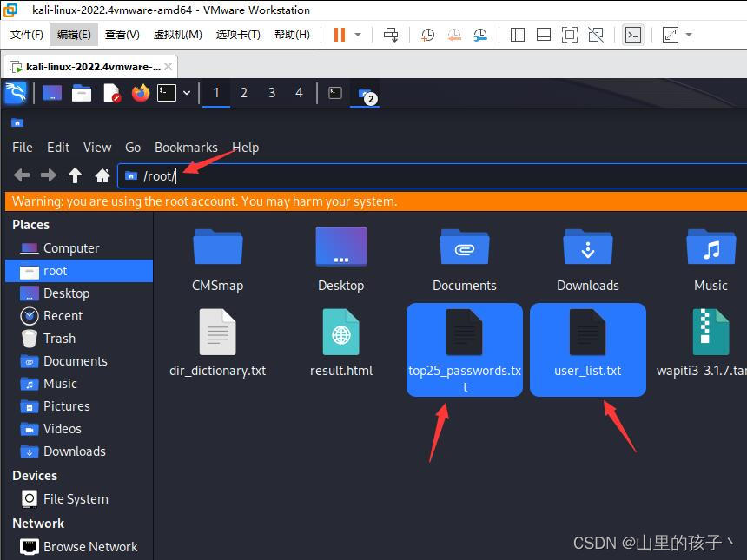Viewport: 747px width, 560px height.
Task: Close the kali-linux VM tab
Action: (169, 67)
